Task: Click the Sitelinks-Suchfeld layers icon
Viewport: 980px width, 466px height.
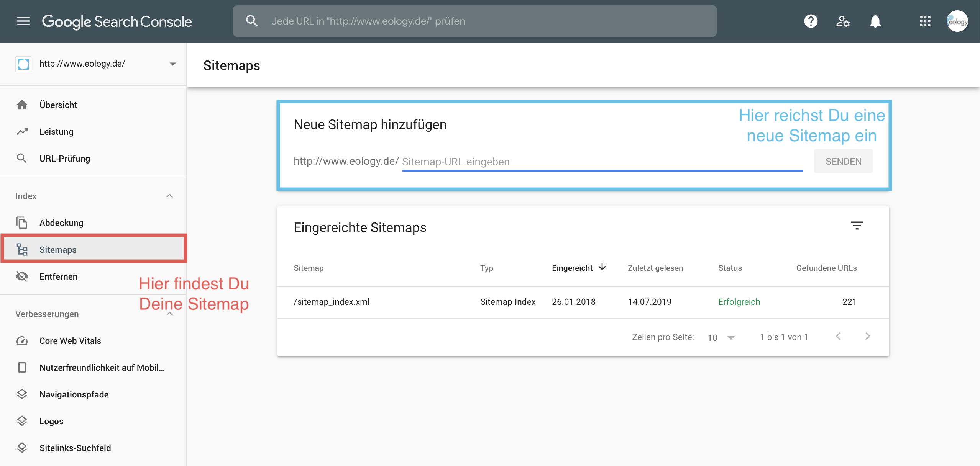Action: tap(22, 448)
